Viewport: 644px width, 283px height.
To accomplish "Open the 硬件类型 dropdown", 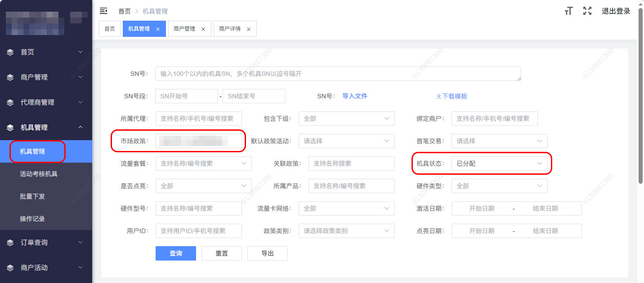I will pos(499,186).
